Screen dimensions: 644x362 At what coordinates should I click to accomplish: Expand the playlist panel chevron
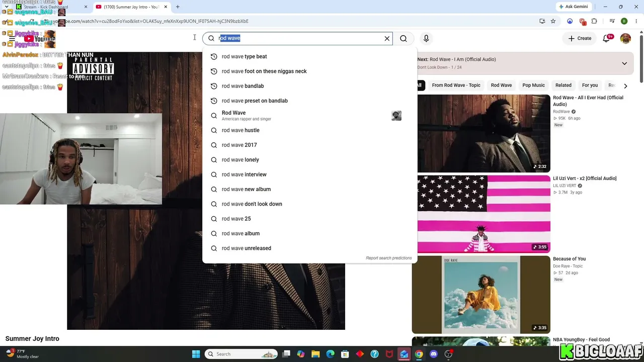coord(624,63)
